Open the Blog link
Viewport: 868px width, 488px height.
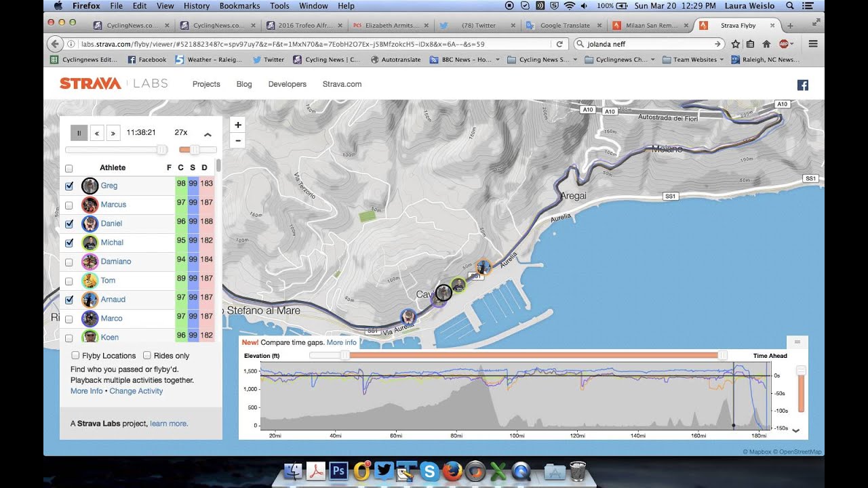point(244,84)
